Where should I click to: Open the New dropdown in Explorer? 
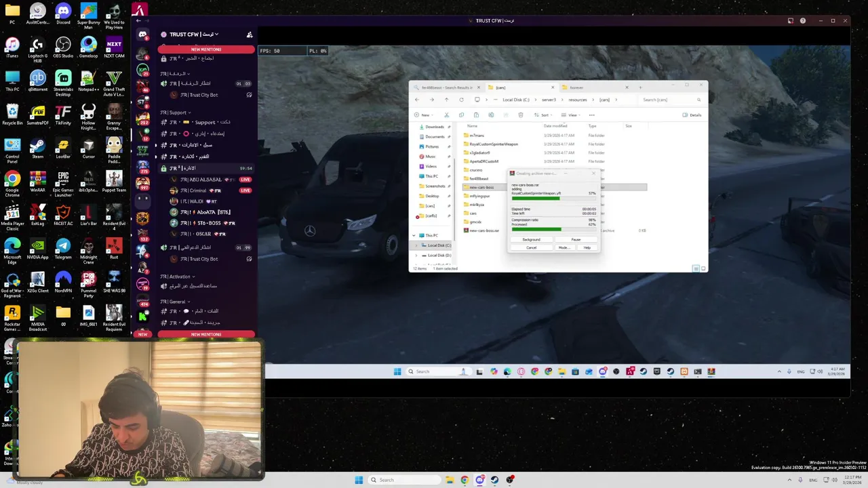(x=422, y=115)
